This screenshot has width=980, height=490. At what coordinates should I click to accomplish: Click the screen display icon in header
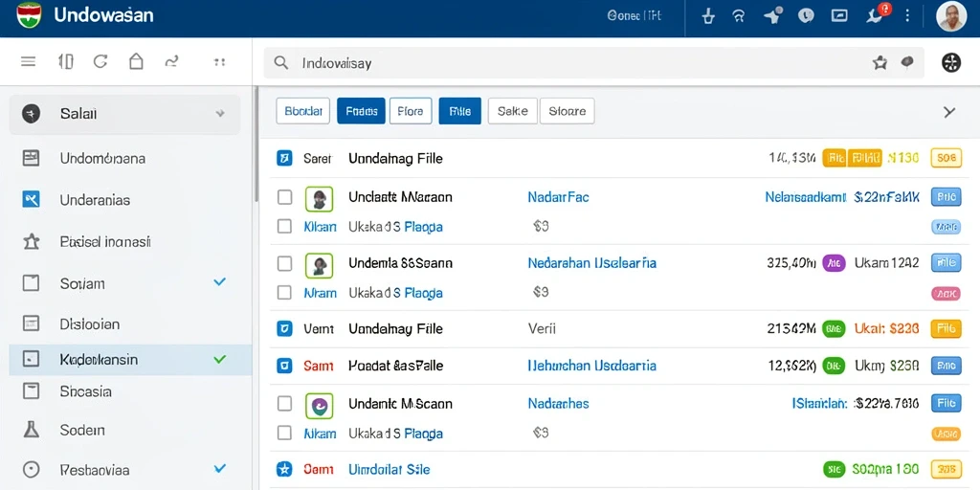[838, 15]
